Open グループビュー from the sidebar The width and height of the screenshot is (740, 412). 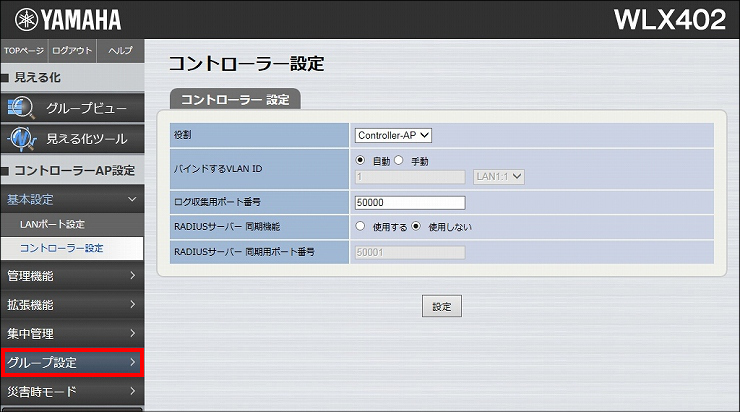pos(73,108)
